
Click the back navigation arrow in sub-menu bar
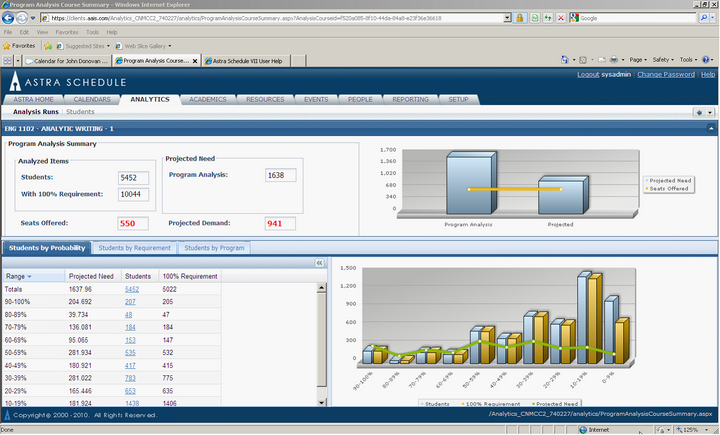(x=699, y=113)
